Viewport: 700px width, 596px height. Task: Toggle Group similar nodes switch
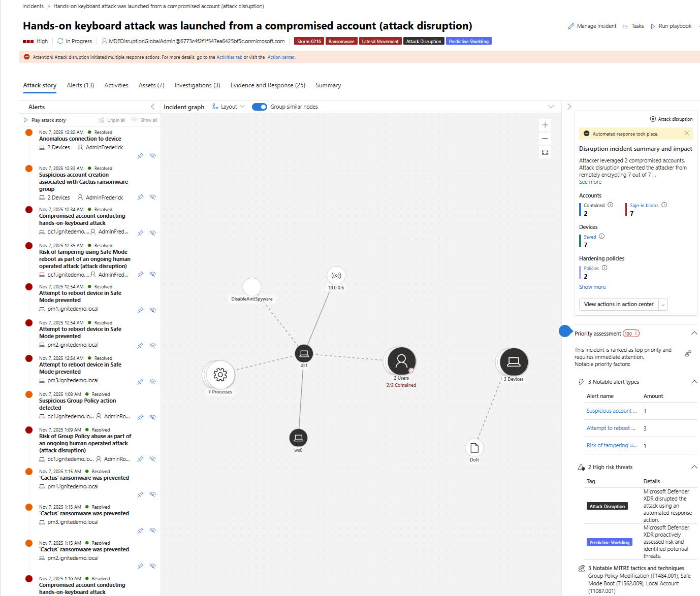click(260, 107)
